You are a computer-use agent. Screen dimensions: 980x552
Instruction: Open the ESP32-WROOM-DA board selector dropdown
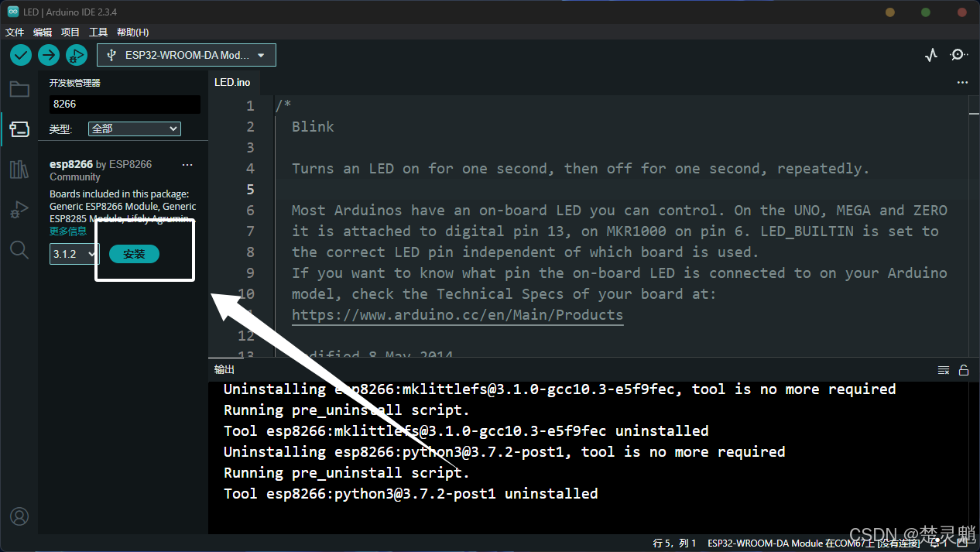click(x=187, y=55)
